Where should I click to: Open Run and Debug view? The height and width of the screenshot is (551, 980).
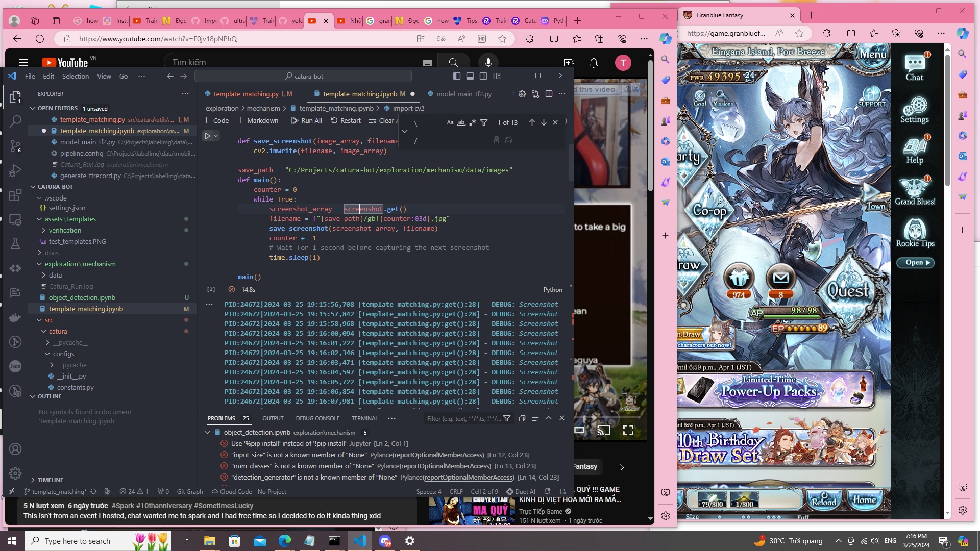pos(15,170)
